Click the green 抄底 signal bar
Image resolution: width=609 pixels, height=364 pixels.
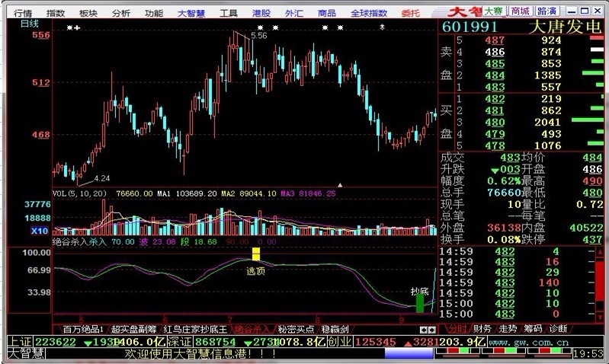(x=420, y=304)
